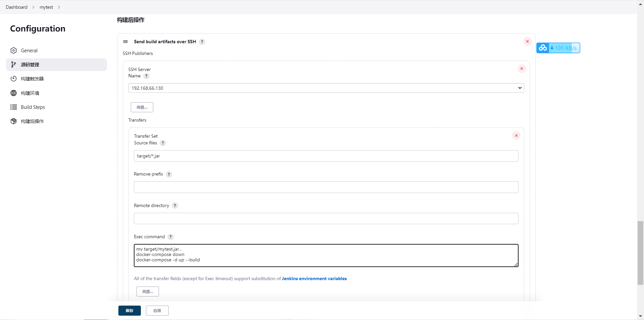The width and height of the screenshot is (644, 320).
Task: Delete the Transfer Set with red X
Action: click(516, 136)
